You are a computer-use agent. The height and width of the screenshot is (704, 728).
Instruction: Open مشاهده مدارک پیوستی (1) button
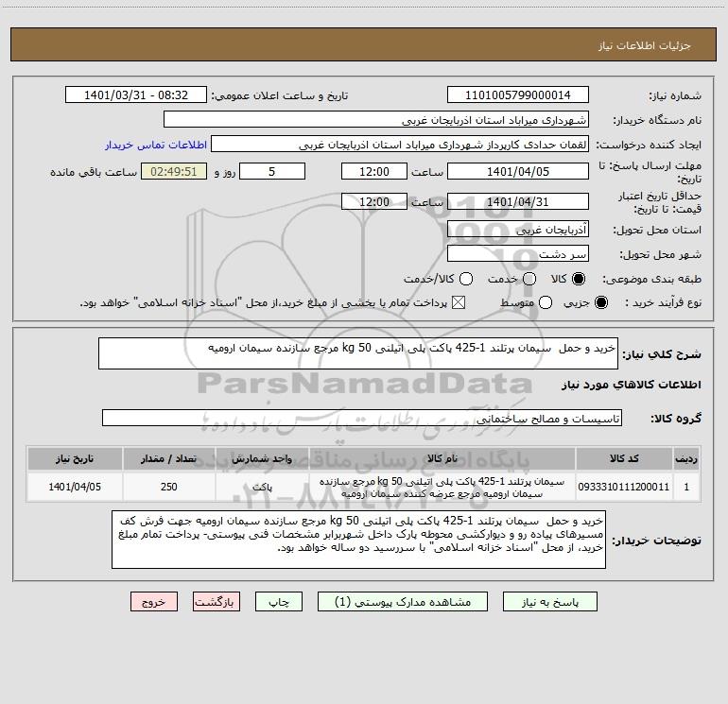pyautogui.click(x=403, y=602)
